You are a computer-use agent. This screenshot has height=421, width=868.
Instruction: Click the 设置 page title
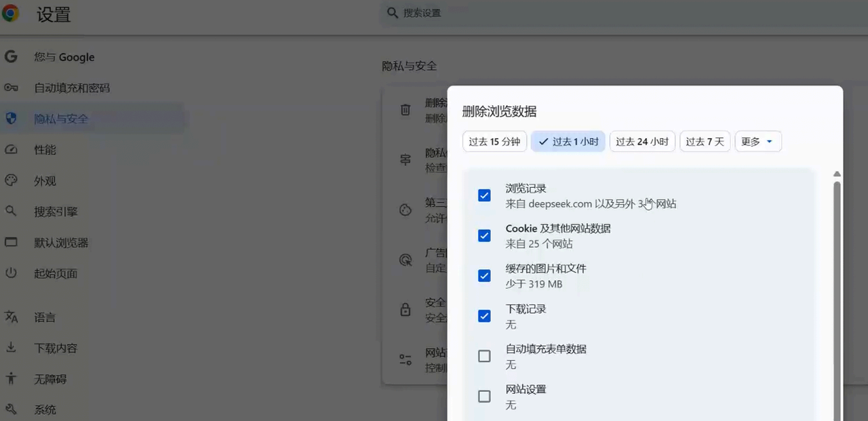pos(54,14)
